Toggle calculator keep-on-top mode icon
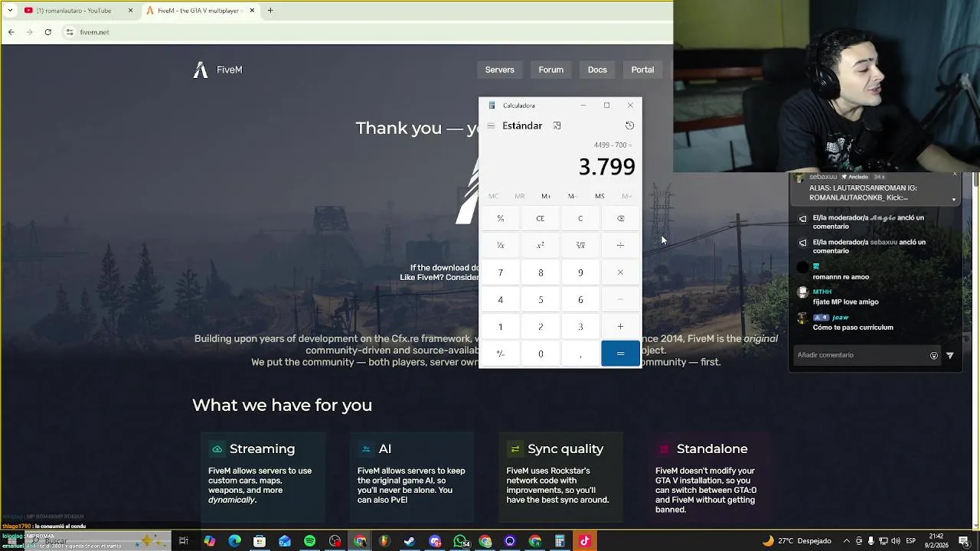The height and width of the screenshot is (551, 980). 557,126
